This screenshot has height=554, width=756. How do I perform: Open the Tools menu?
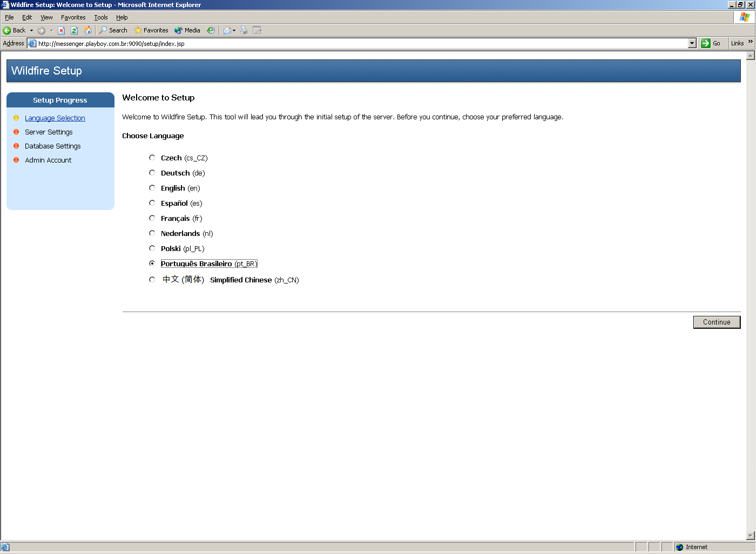tap(101, 17)
